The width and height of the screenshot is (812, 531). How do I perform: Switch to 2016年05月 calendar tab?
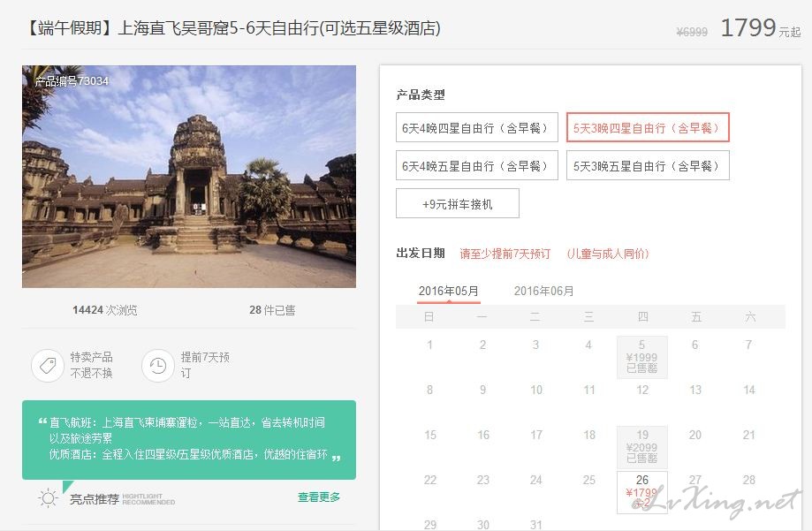click(449, 291)
